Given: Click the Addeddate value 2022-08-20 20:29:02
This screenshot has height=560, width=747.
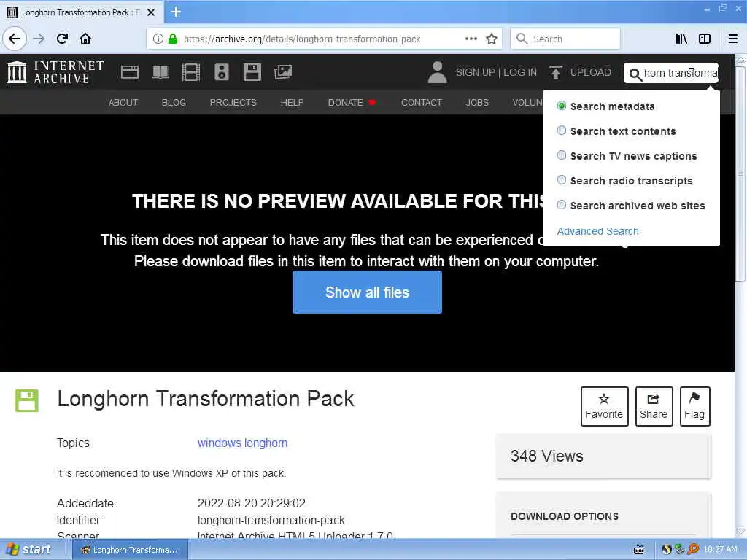Looking at the screenshot, I should point(252,503).
